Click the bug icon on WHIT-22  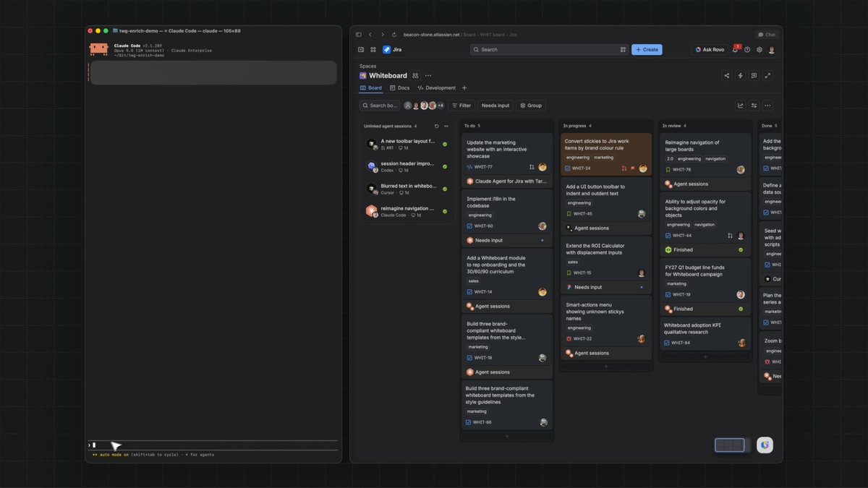[569, 339]
